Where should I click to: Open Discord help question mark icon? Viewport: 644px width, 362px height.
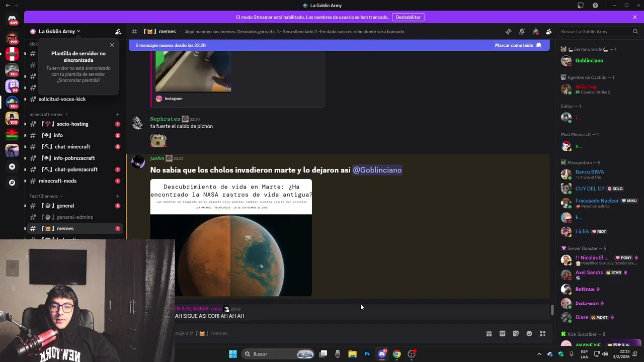(596, 6)
